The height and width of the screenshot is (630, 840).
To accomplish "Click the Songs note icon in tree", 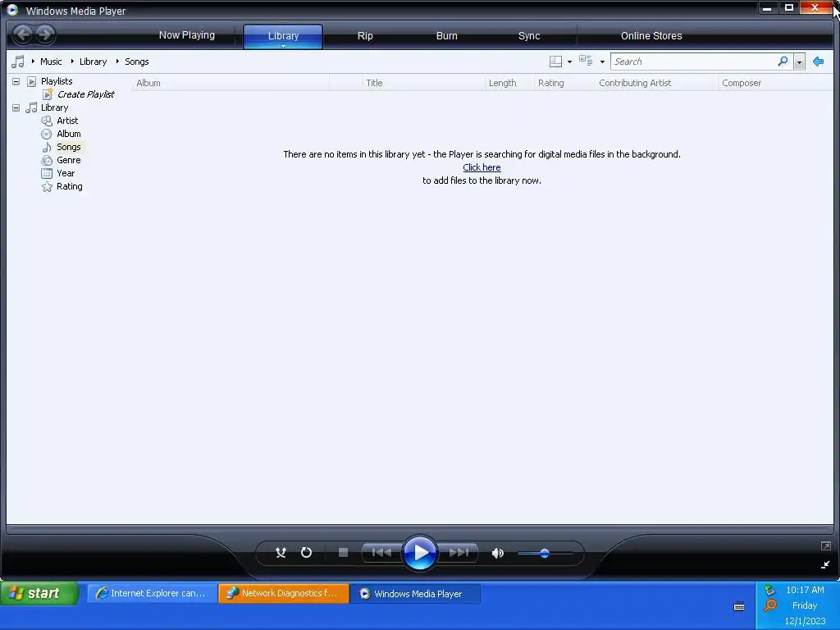I will click(47, 147).
